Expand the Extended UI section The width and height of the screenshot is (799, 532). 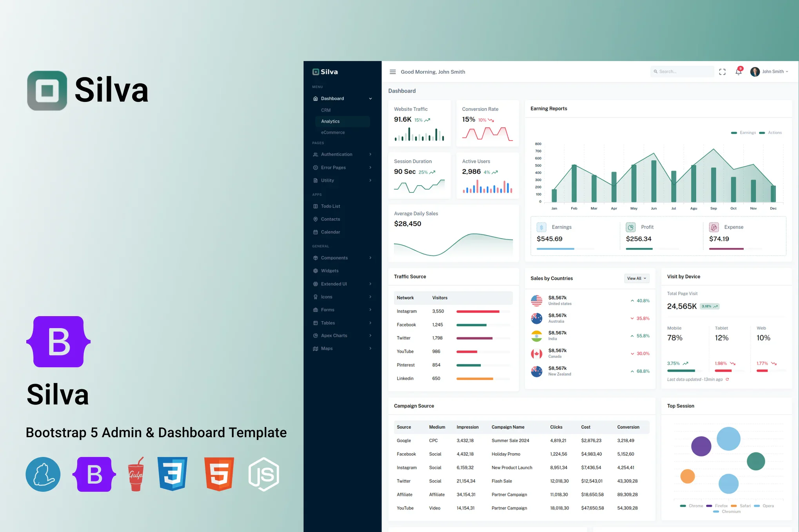coord(341,284)
